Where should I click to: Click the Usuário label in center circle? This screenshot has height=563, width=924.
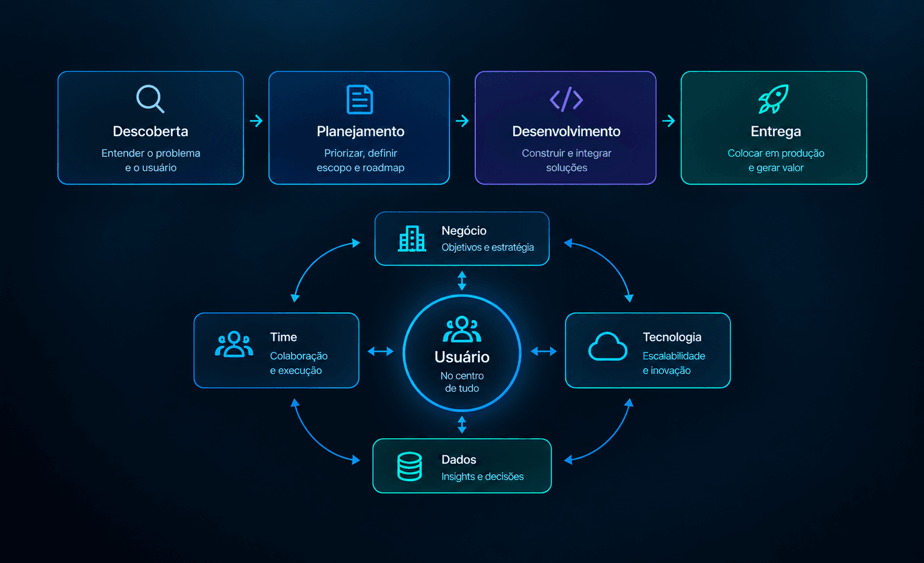point(462,357)
